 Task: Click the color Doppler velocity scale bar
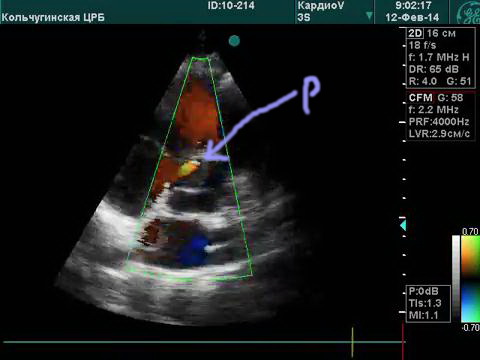[x=470, y=279]
